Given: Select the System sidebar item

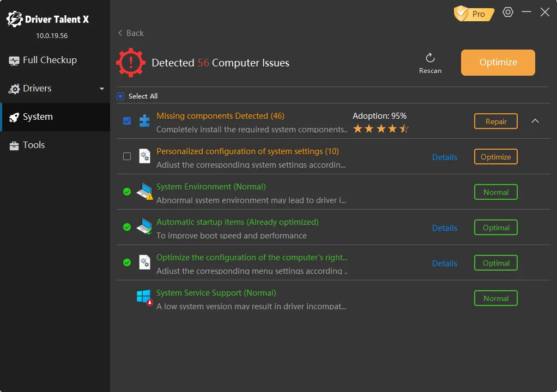Looking at the screenshot, I should click(x=55, y=117).
